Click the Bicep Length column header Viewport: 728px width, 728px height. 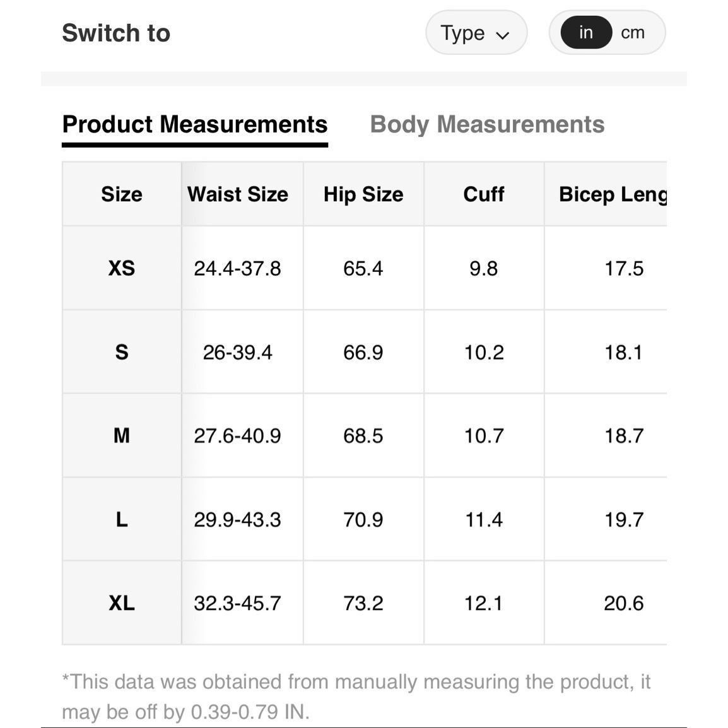pyautogui.click(x=613, y=194)
